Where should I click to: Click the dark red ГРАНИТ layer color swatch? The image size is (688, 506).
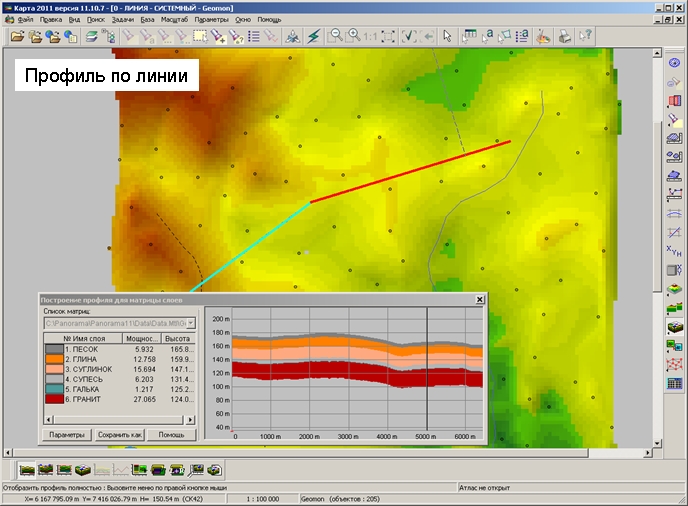(x=52, y=399)
